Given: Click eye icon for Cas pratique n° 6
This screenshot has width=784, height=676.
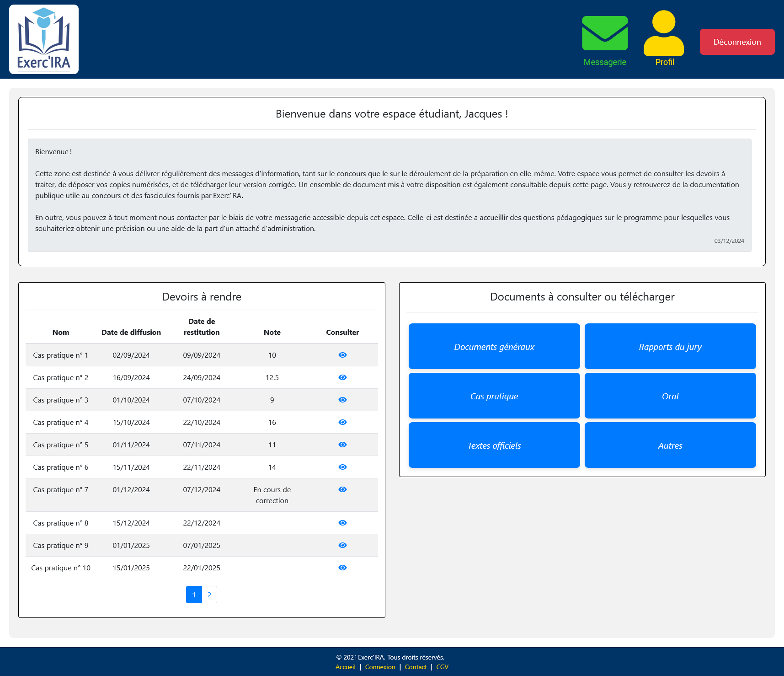Looking at the screenshot, I should (342, 467).
